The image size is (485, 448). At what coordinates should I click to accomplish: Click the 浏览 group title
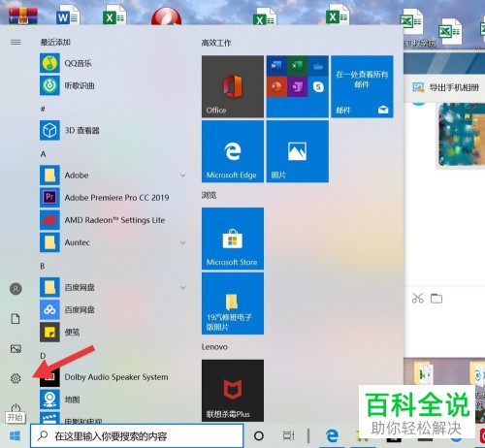[x=209, y=195]
